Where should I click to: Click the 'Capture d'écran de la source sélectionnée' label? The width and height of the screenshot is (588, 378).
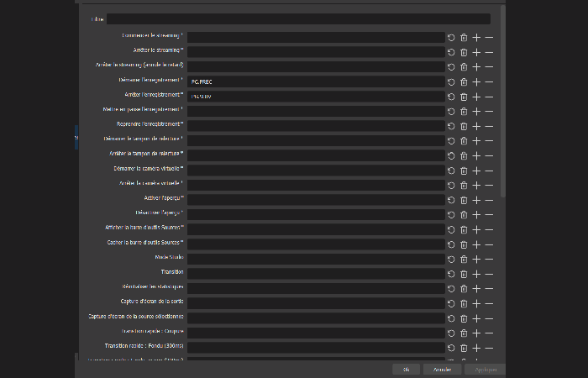(x=136, y=316)
